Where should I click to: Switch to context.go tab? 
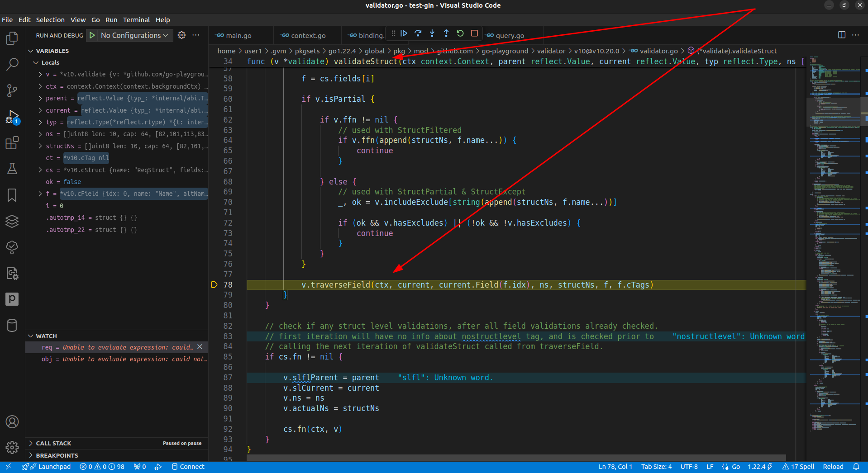308,35
